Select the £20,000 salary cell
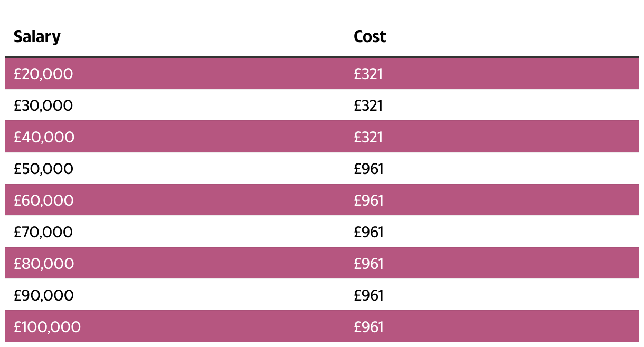Viewport: 644px width, 347px height. (43, 74)
